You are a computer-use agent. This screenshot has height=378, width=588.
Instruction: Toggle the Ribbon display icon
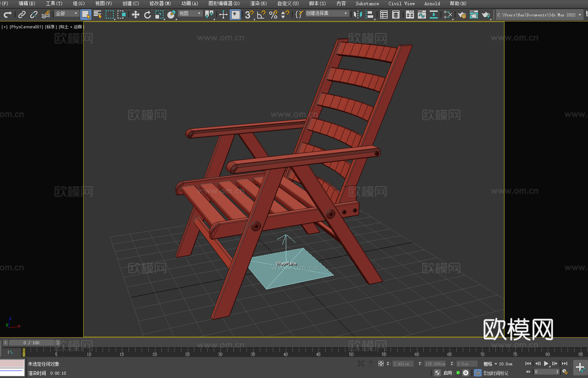410,14
